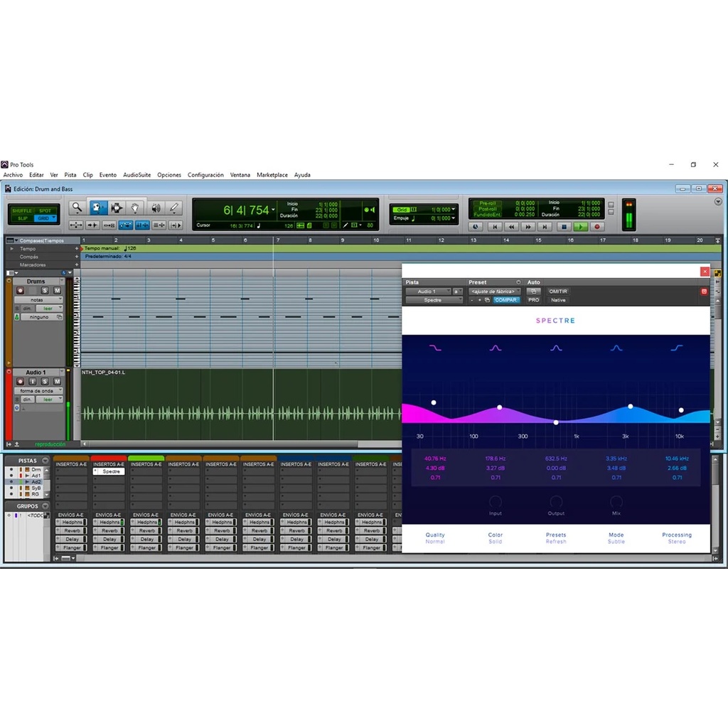Click Go to End transport button
This screenshot has width=728, height=728.
(x=545, y=227)
